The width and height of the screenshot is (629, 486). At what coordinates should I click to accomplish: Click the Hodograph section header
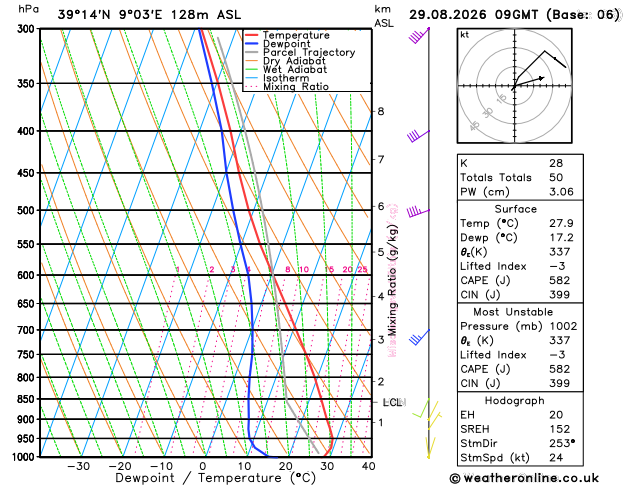(515, 401)
